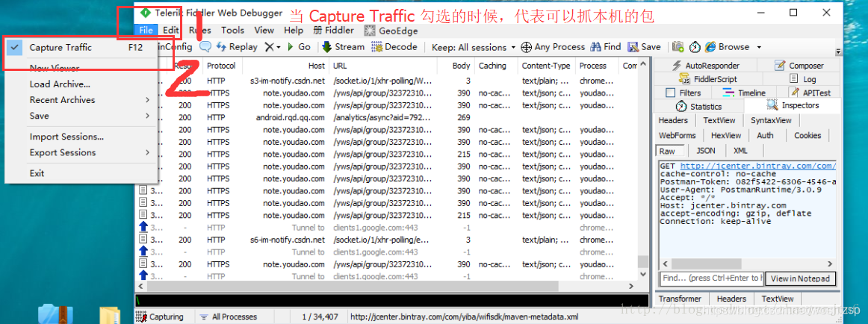The image size is (868, 324).
Task: Sort sessions by the Body column header
Action: [x=457, y=65]
